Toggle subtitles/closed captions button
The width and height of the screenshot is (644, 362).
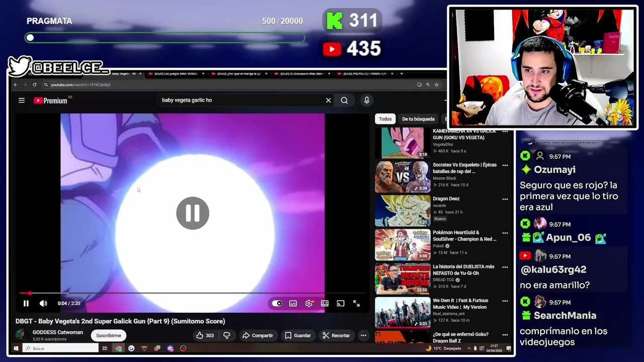[x=293, y=303]
